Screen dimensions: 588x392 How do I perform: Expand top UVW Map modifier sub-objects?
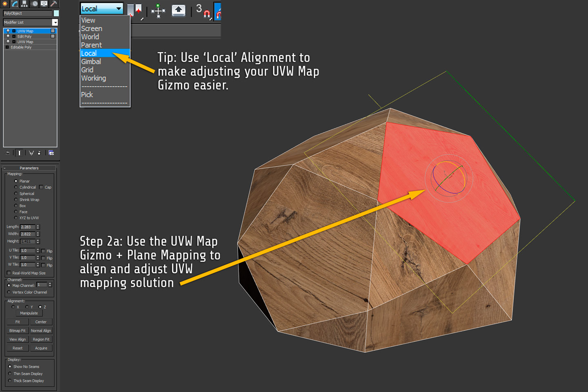click(x=13, y=31)
